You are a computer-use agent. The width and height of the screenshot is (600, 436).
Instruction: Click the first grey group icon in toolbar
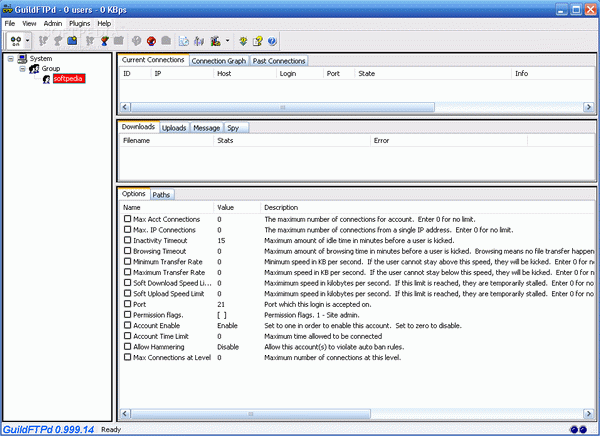coord(43,41)
